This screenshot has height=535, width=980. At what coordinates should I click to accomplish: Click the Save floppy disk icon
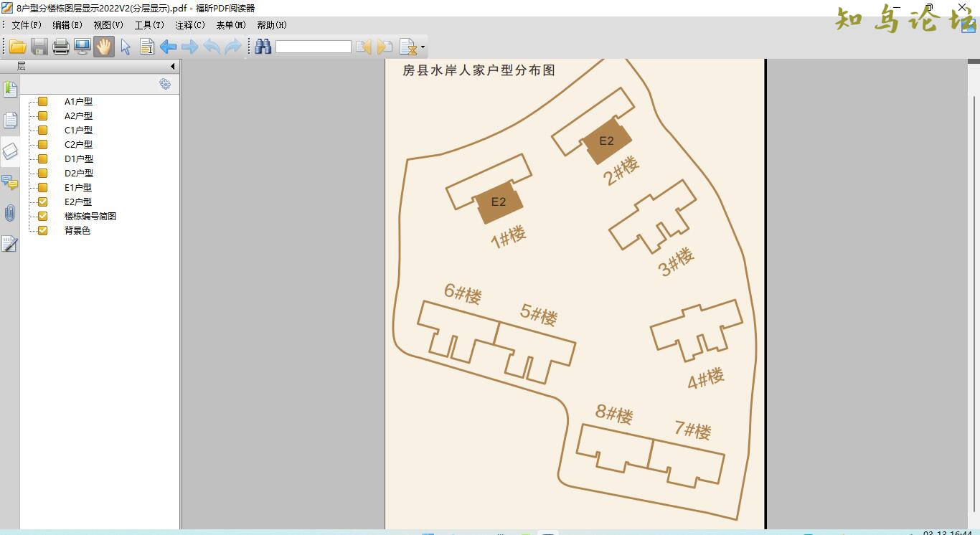(39, 47)
